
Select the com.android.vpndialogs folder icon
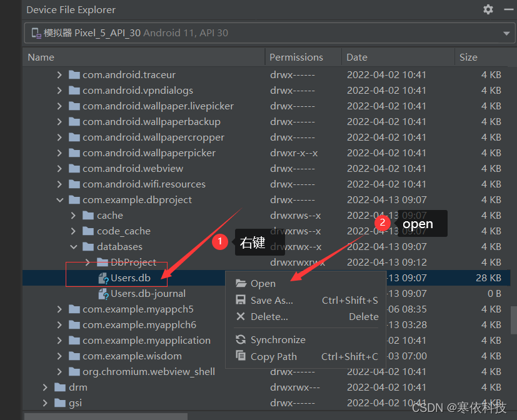point(74,91)
